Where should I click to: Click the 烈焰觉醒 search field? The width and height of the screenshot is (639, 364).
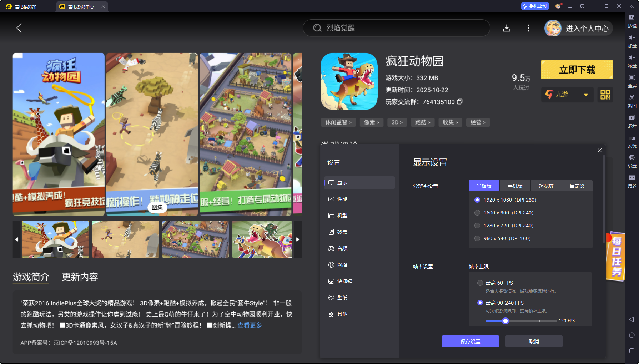[x=396, y=28]
